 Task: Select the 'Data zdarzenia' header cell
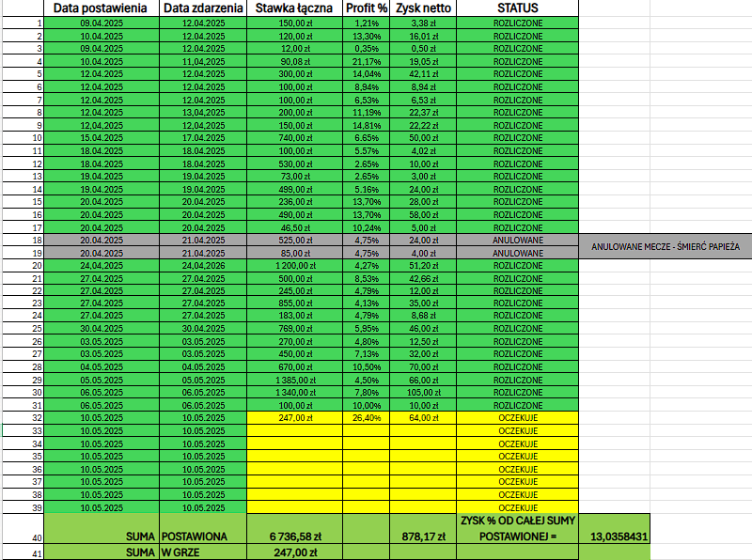click(x=203, y=8)
